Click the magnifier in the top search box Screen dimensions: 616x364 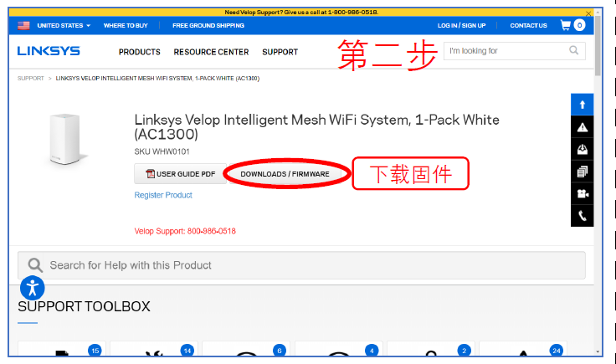click(573, 50)
